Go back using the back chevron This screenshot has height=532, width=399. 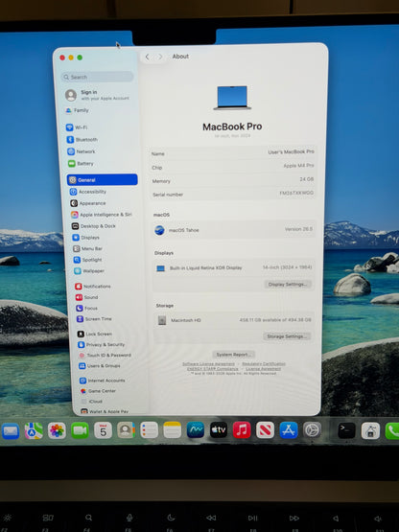click(x=148, y=57)
